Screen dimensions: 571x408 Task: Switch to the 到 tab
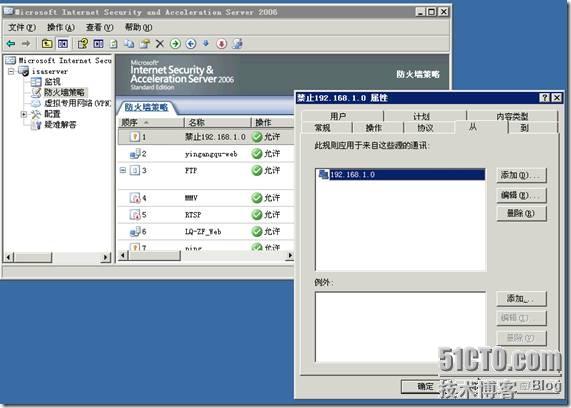click(524, 128)
